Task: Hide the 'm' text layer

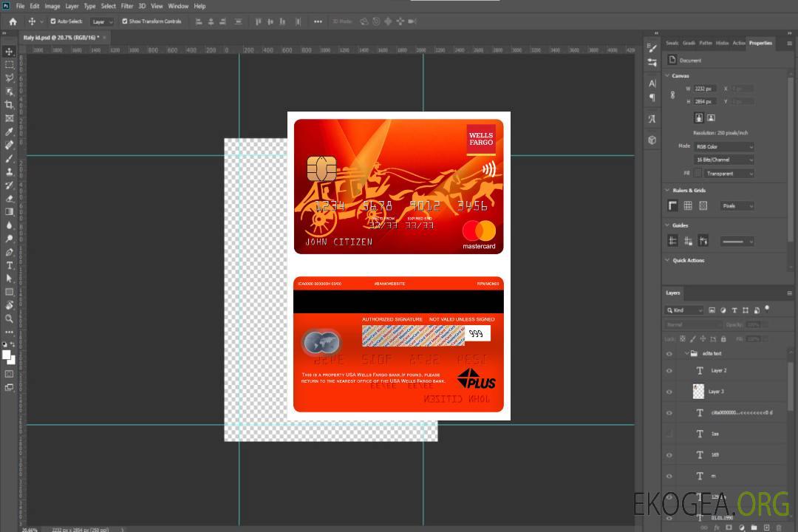Action: tap(669, 476)
